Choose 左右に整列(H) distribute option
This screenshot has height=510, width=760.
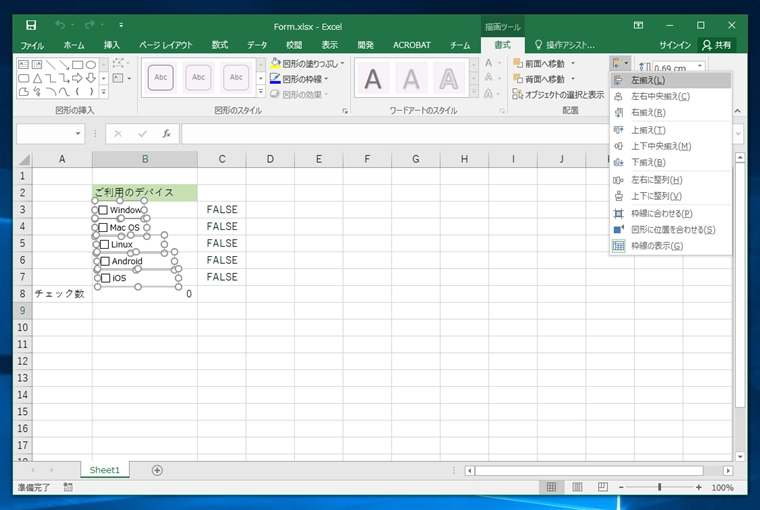[x=670, y=180]
